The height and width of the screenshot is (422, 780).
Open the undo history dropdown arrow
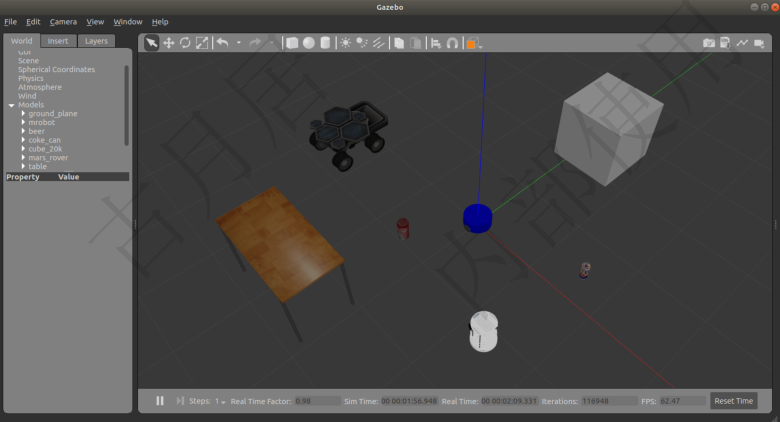pos(239,43)
